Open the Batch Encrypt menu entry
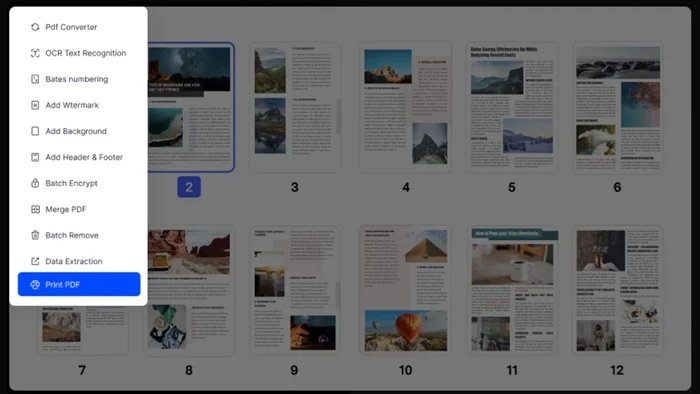 click(79, 183)
